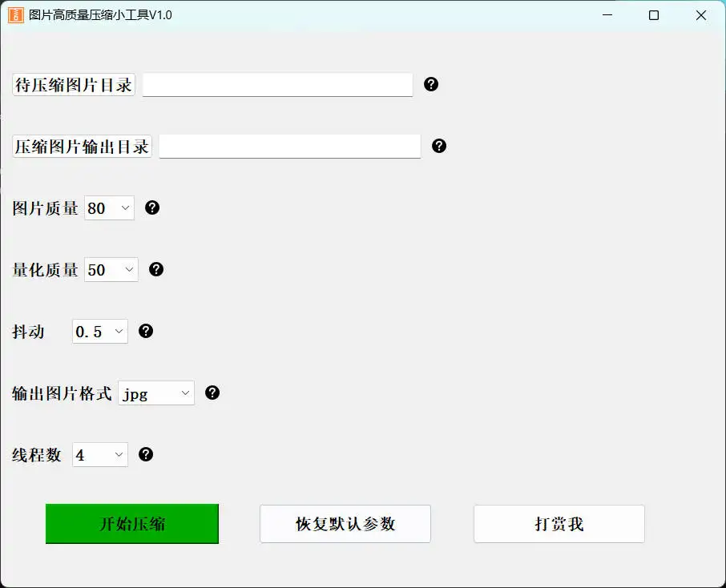Screen dimensions: 726x588
Task: Click the 抖动 label text
Action: (28, 332)
